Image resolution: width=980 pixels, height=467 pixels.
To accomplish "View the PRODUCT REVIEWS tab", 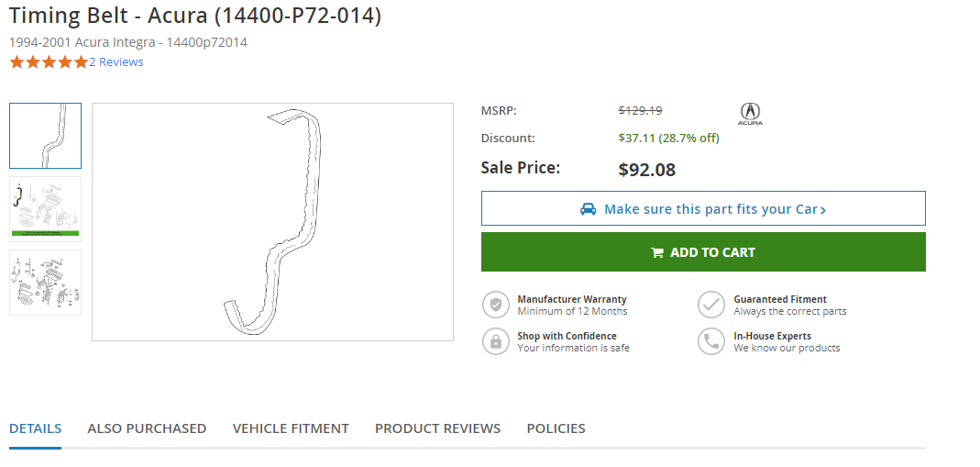I will tap(437, 428).
